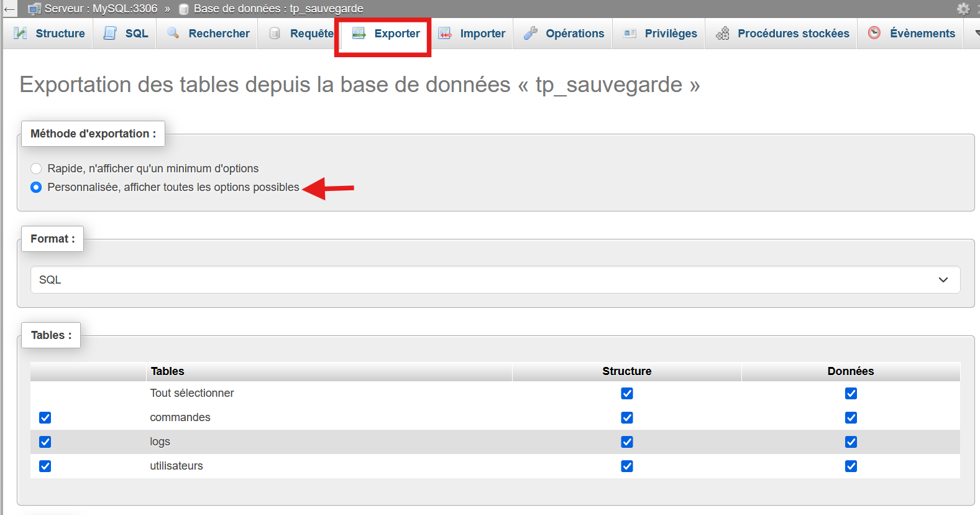The image size is (980, 515).
Task: Click the Procédures stockées gears icon
Action: tap(723, 34)
